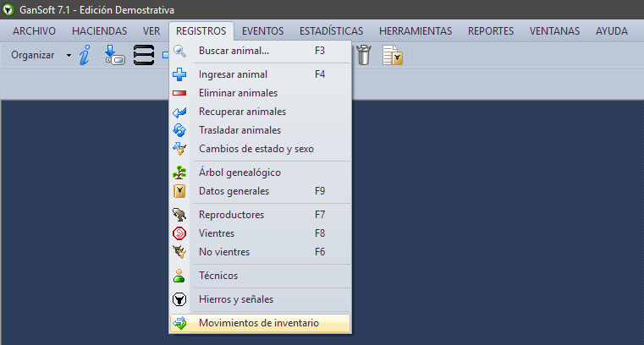Select 'Eliminar animales' entry
This screenshot has height=345, width=644.
pyautogui.click(x=261, y=93)
